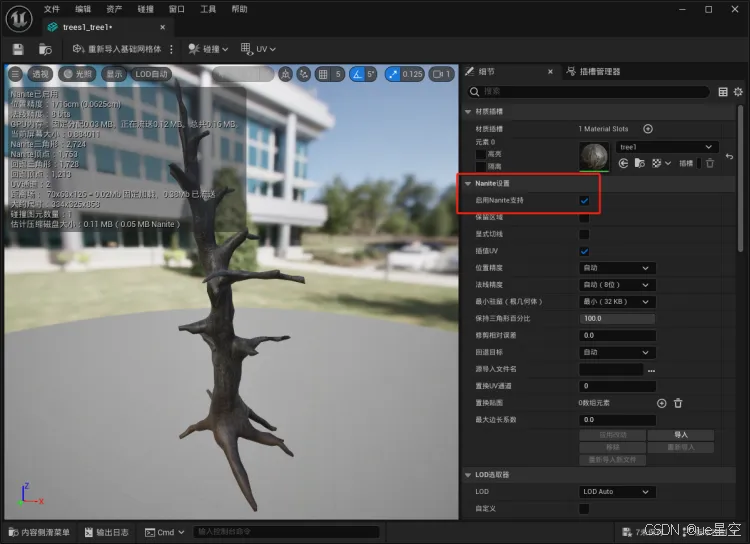
Task: Use selected asset arrow icon for material
Action: 623,163
